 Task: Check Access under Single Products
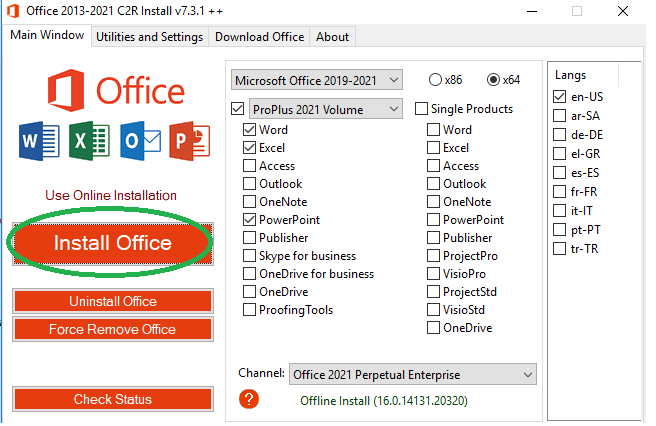click(x=433, y=166)
